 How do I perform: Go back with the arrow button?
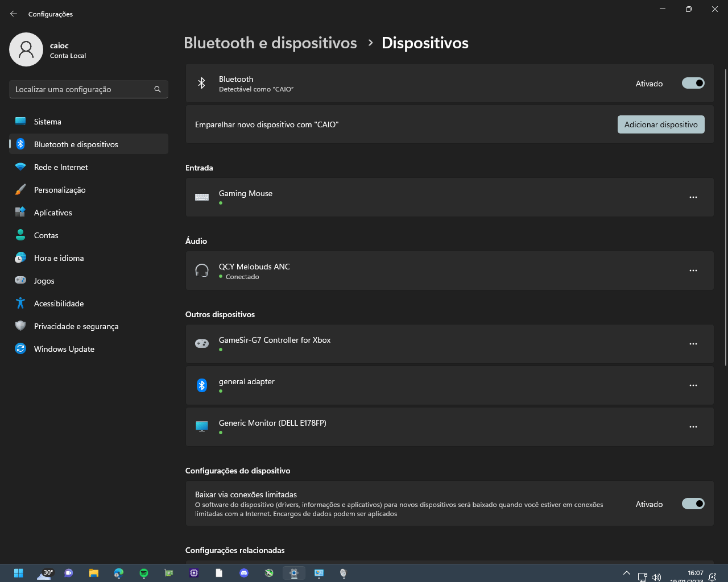pyautogui.click(x=14, y=14)
